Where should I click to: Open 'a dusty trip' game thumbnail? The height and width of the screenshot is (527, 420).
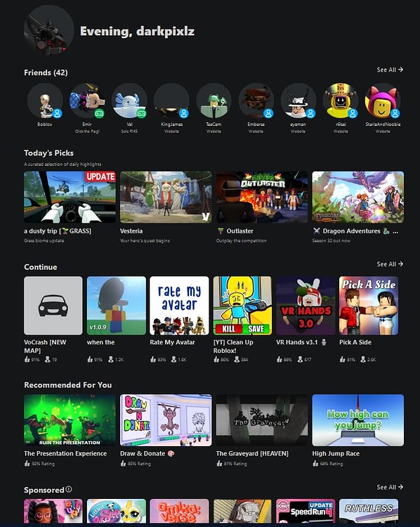tap(70, 197)
